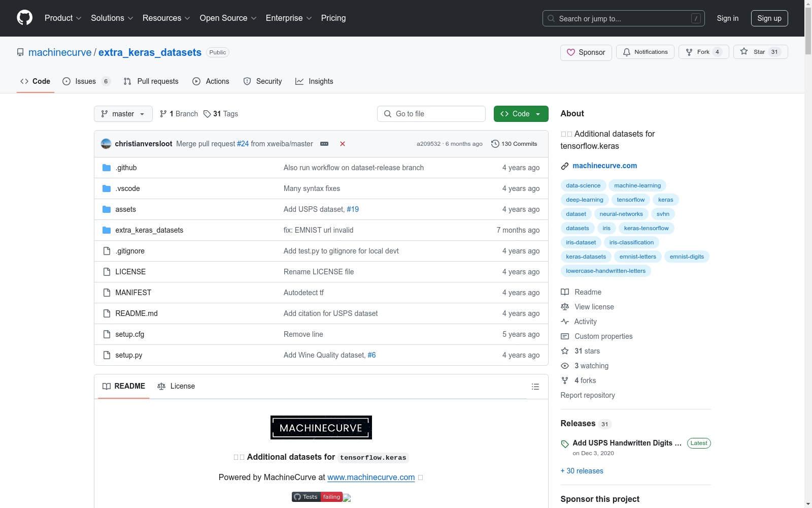Click the emnist-digits topic tag
The height and width of the screenshot is (508, 812).
coord(687,257)
